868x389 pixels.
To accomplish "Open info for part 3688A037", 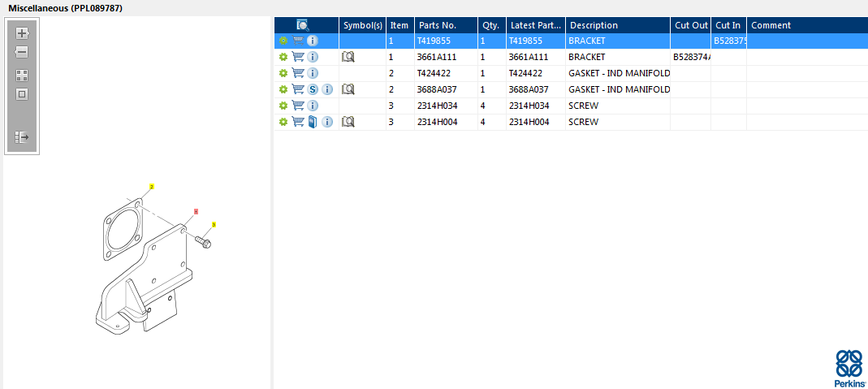I will (327, 89).
